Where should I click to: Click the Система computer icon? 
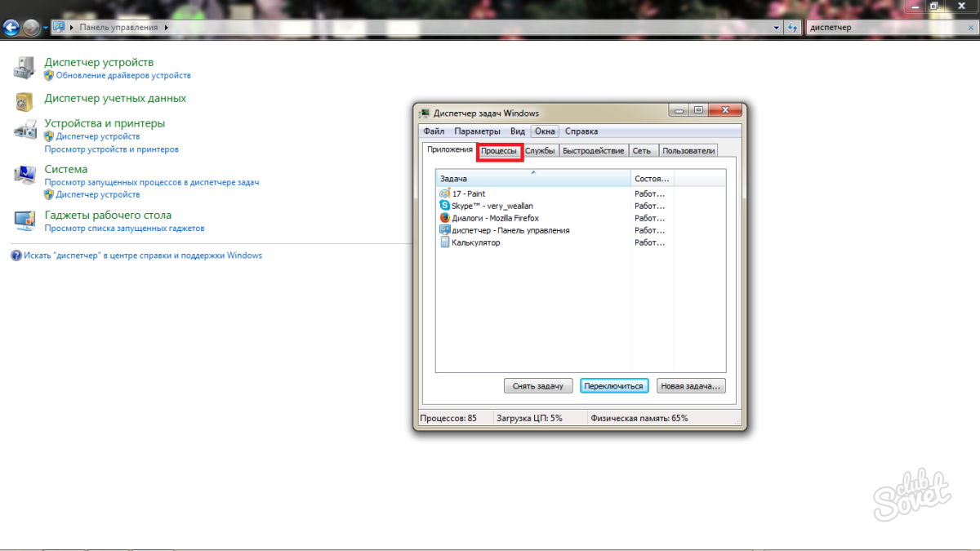click(25, 176)
